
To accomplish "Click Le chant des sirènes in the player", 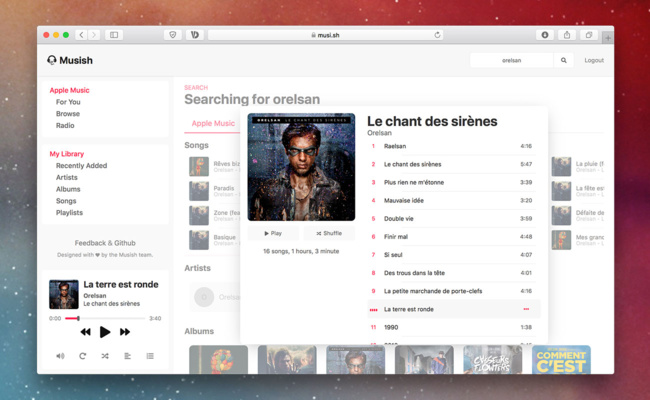I will point(112,304).
